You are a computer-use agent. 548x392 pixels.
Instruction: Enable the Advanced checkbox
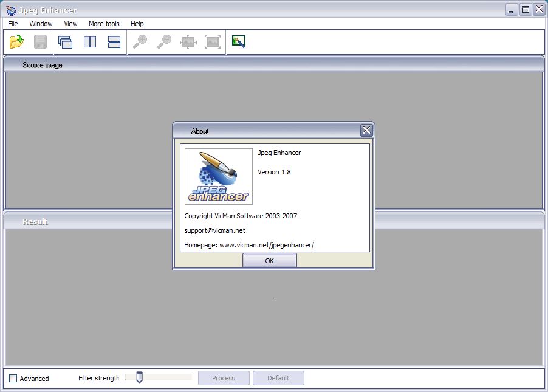click(13, 379)
